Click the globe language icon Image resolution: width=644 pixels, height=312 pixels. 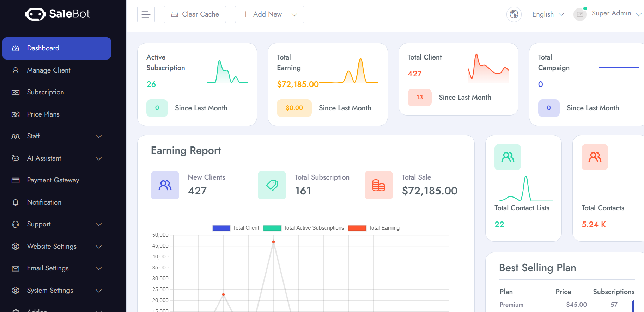pyautogui.click(x=514, y=14)
